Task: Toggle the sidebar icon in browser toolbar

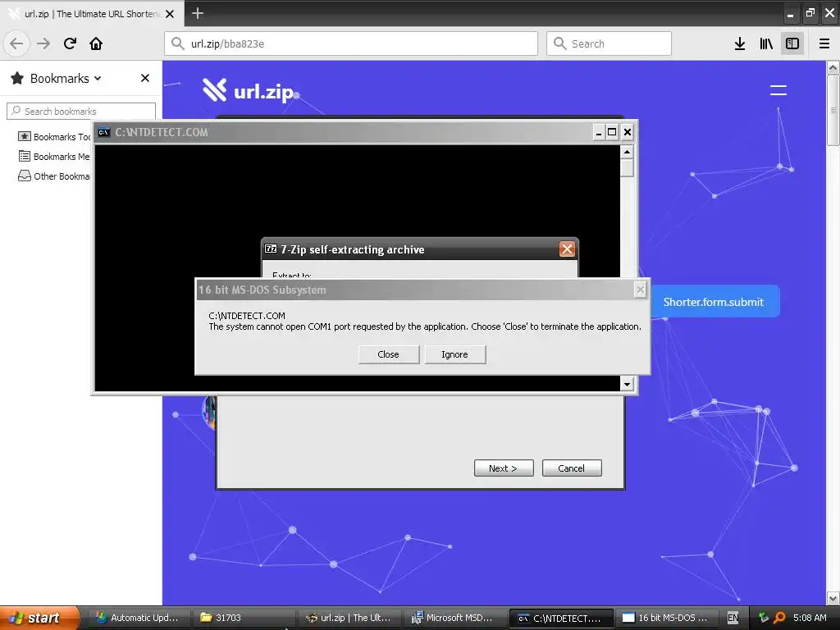Action: coord(792,43)
